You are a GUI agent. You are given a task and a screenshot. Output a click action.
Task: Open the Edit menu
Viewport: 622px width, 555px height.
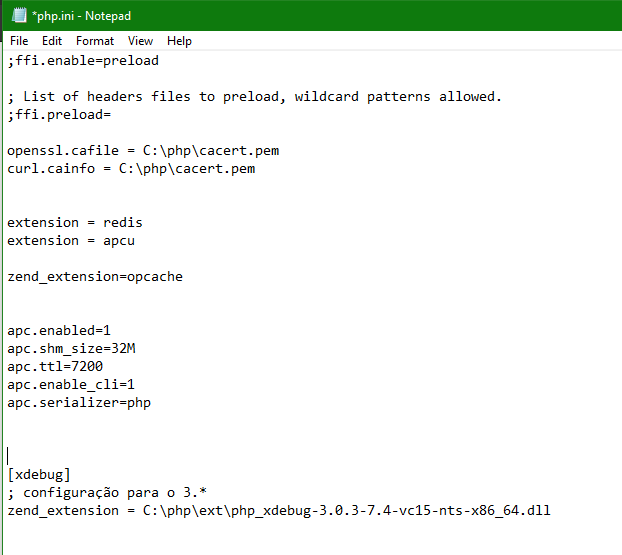52,41
